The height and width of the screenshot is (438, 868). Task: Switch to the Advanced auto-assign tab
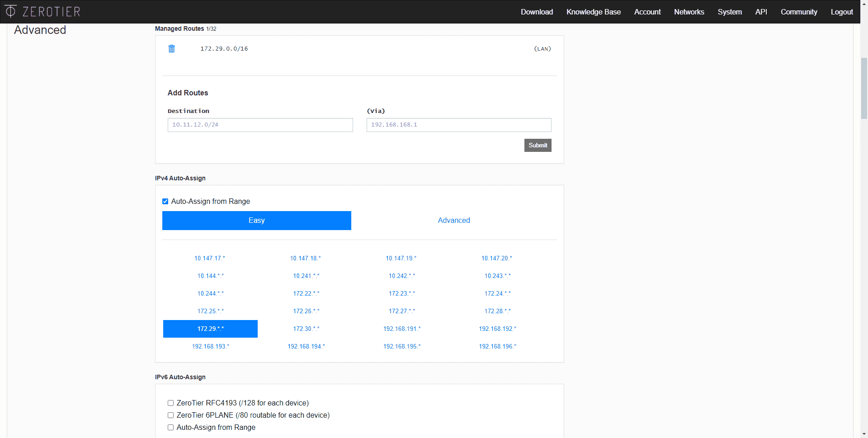point(454,221)
